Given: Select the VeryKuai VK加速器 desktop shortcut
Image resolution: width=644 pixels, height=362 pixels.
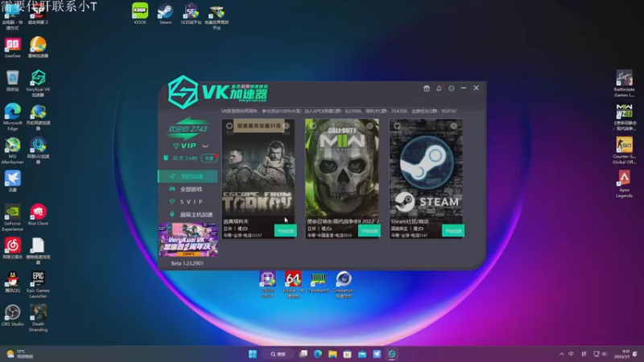Looking at the screenshot, I should [x=38, y=84].
